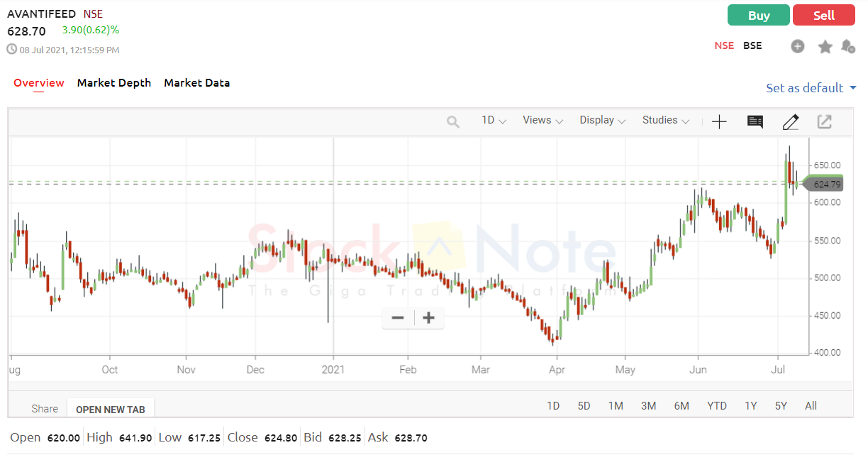
Task: Zoom in on the chart with plus button
Action: click(428, 318)
